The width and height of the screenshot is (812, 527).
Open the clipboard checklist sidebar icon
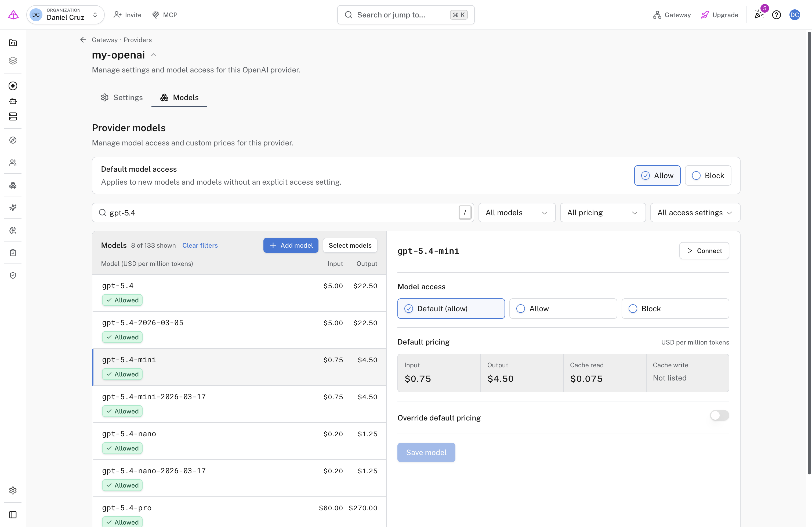[x=13, y=252]
